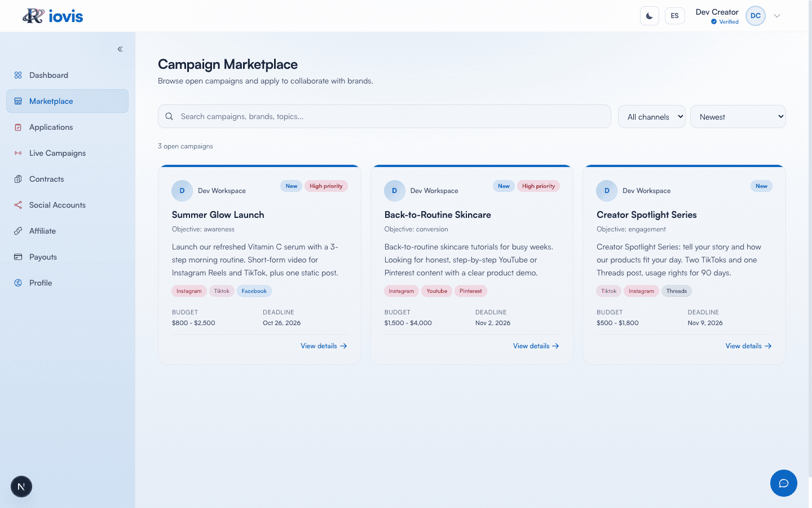Open the All channels filter dropdown
812x508 pixels.
click(652, 117)
